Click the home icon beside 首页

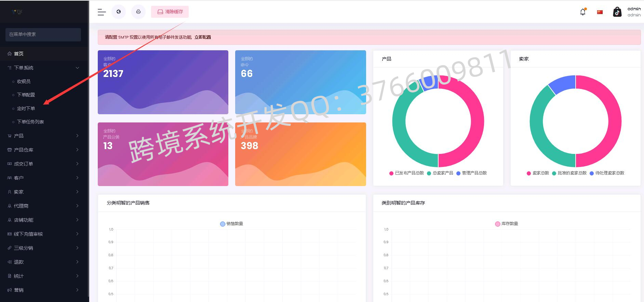pyautogui.click(x=10, y=54)
